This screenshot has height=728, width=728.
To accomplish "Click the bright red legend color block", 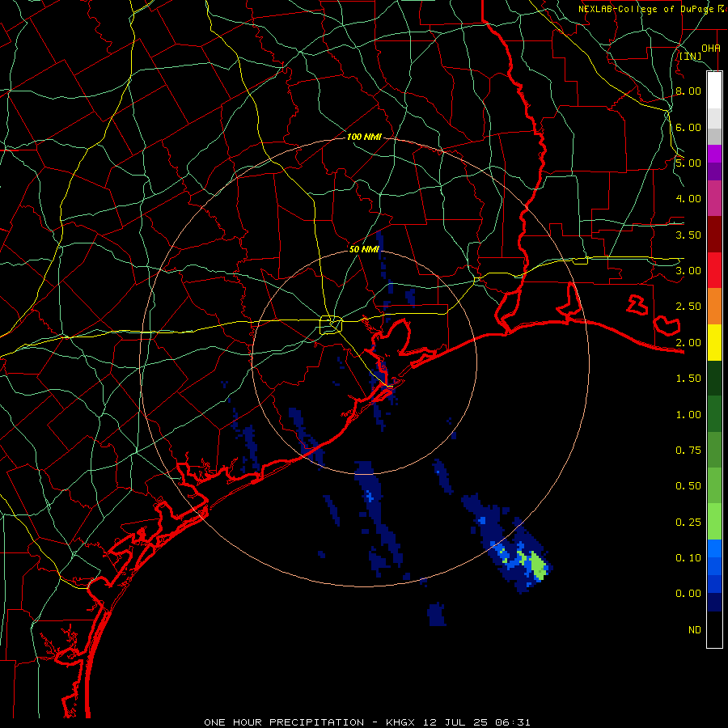I will click(714, 271).
